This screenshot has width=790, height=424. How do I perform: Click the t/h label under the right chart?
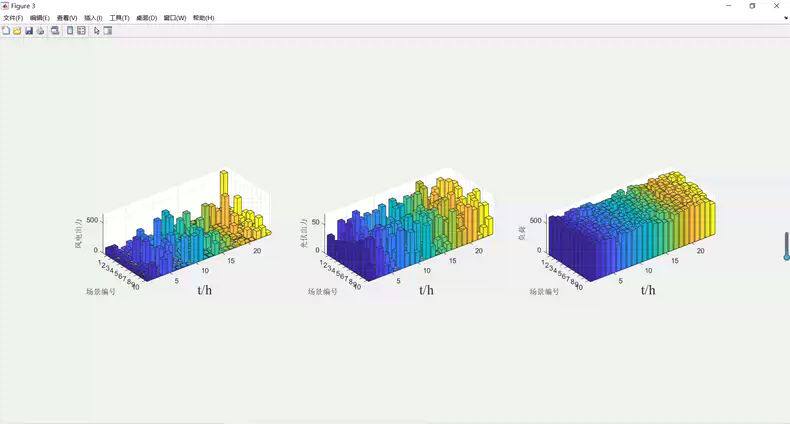(648, 290)
